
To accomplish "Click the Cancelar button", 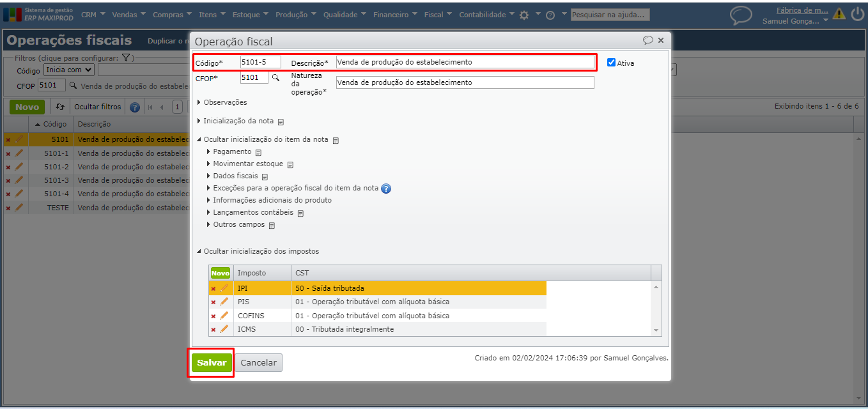I will [x=258, y=363].
